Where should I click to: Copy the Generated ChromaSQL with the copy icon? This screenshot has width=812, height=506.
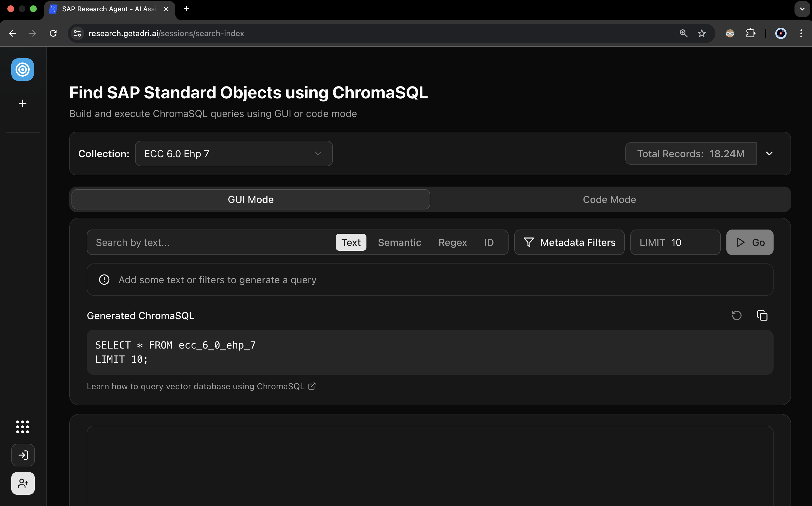pos(762,315)
